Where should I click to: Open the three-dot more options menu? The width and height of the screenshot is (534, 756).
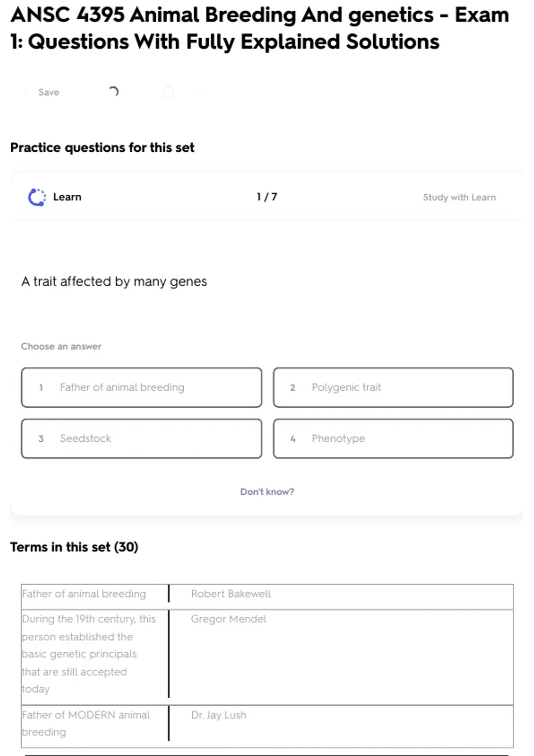(x=201, y=92)
